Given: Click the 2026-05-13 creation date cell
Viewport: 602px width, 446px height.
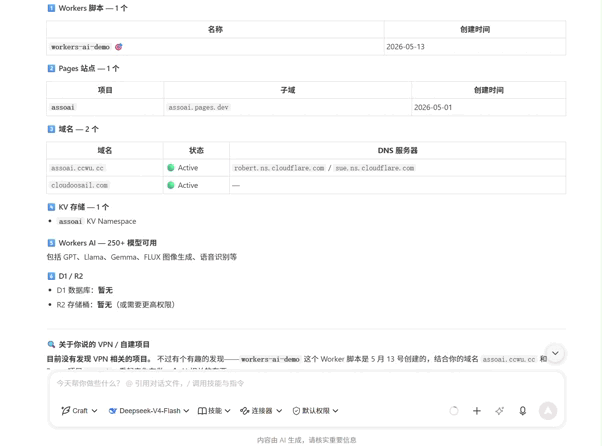Looking at the screenshot, I should click(x=475, y=47).
